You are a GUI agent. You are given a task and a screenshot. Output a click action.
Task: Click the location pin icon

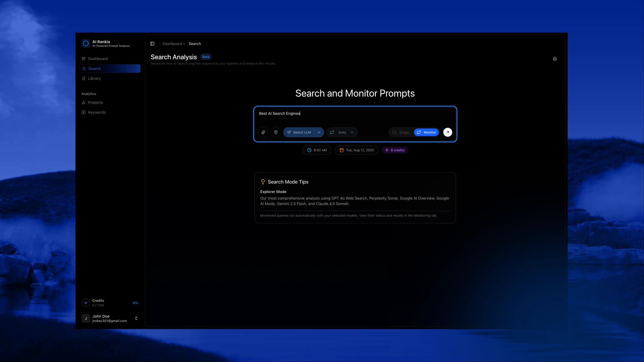276,132
